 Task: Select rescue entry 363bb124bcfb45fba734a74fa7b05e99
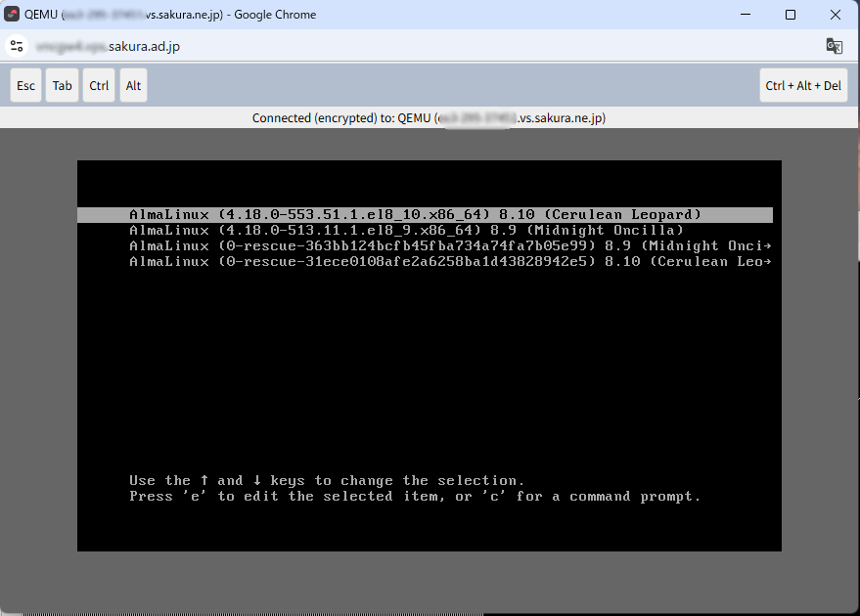click(x=450, y=246)
